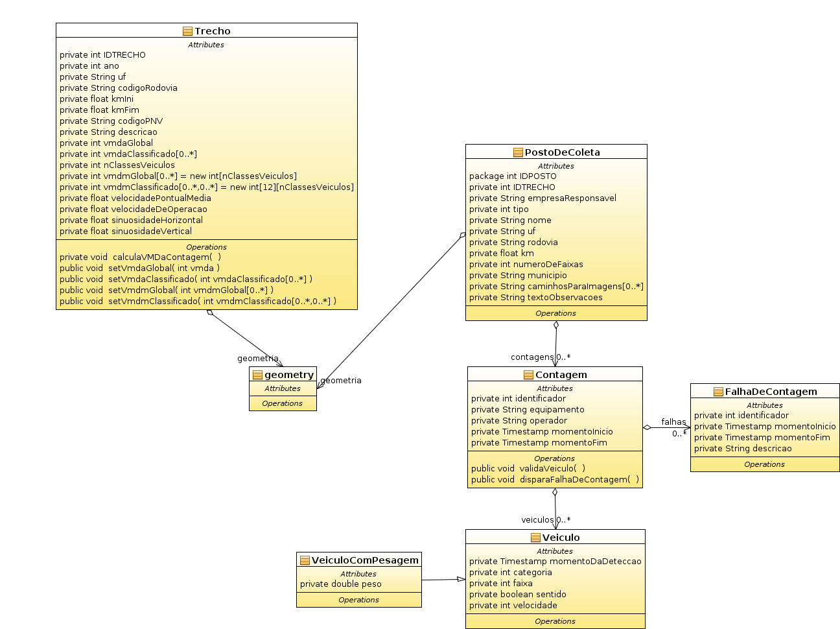Click the setVmdmClassificado operation
The width and height of the screenshot is (840, 629).
(198, 302)
